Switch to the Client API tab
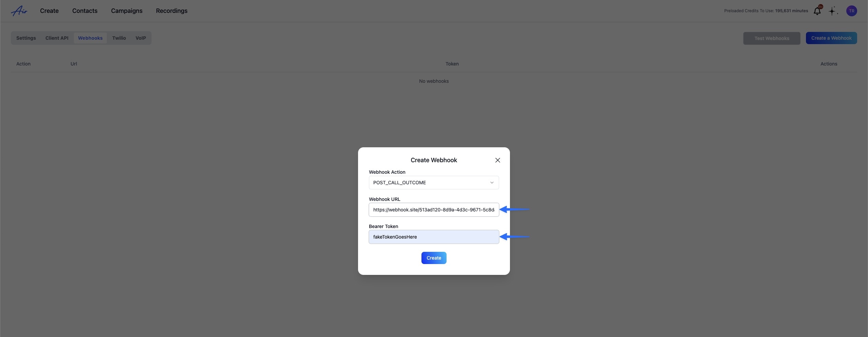 57,38
